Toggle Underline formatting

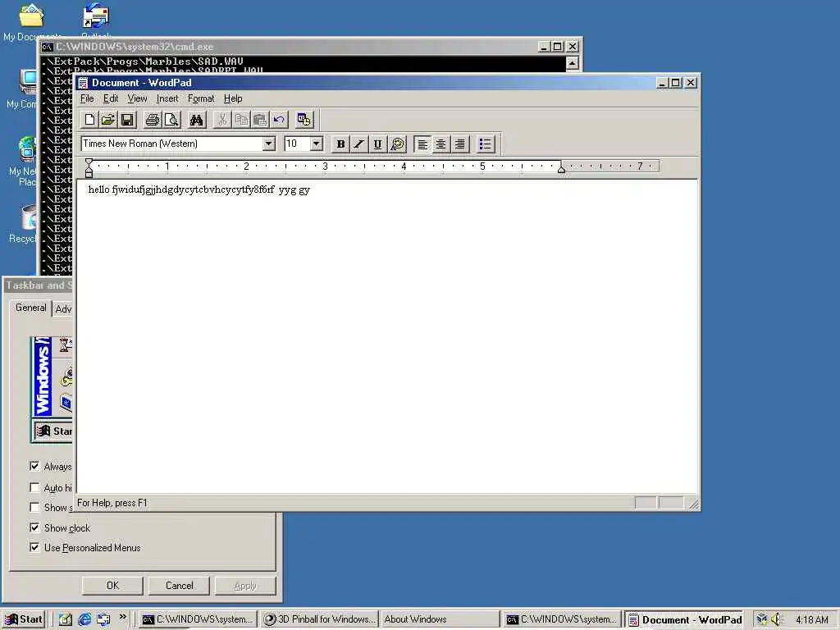coord(377,144)
